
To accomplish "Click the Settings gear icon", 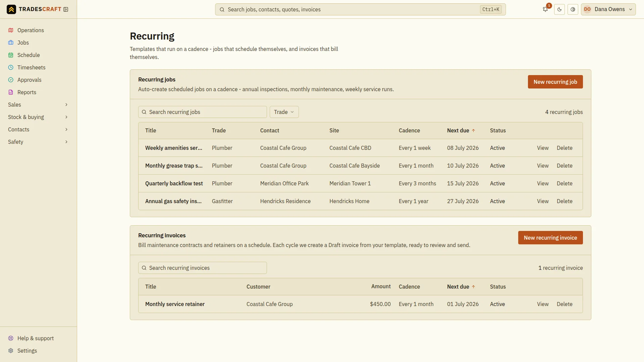I will pyautogui.click(x=11, y=351).
